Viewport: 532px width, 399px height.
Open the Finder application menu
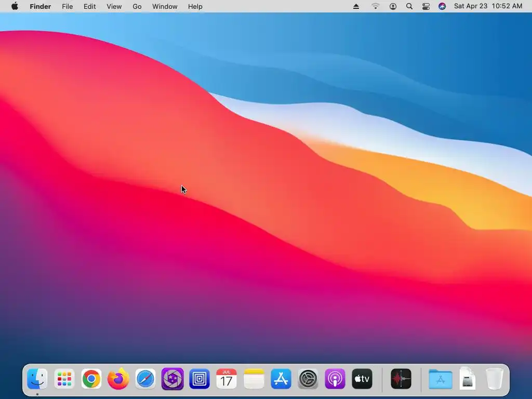click(x=41, y=6)
